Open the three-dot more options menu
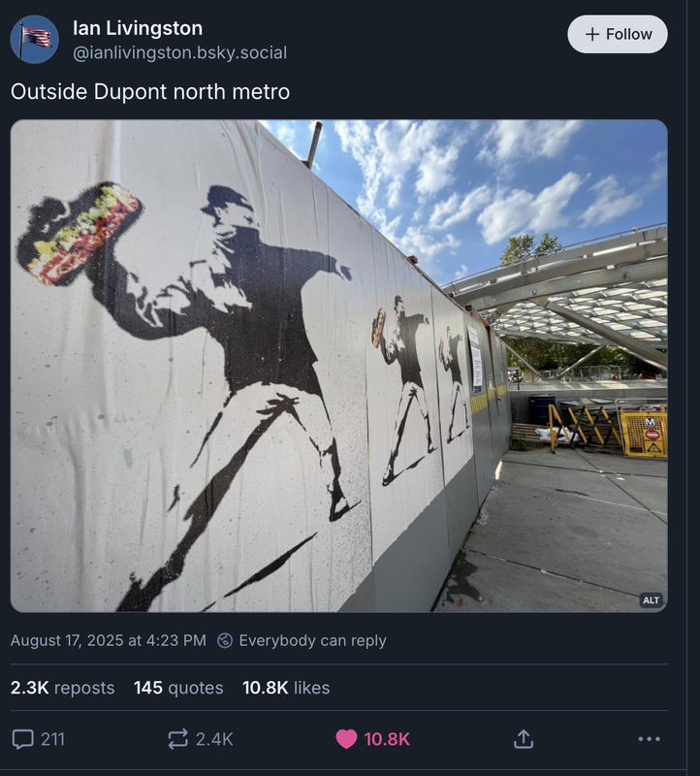The width and height of the screenshot is (700, 776). (649, 739)
